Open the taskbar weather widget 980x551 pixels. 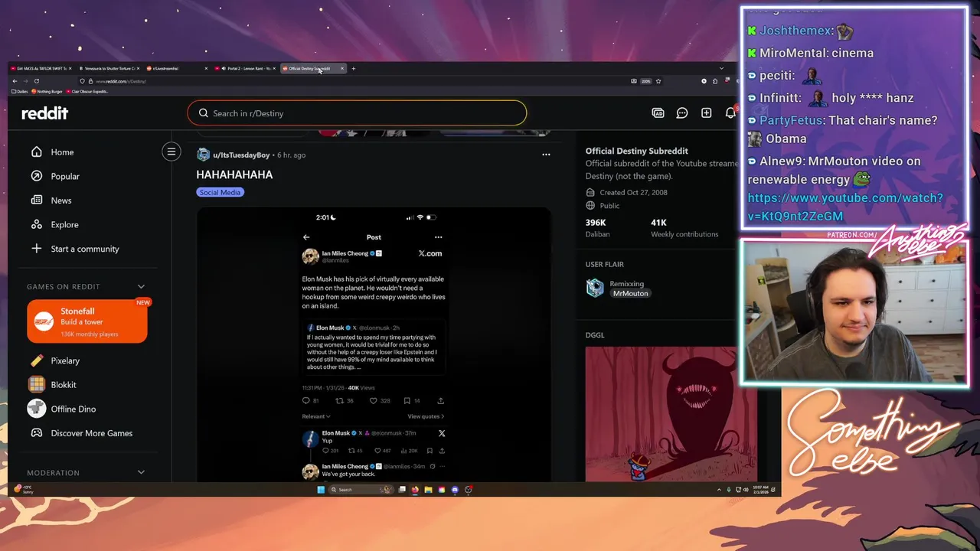pyautogui.click(x=24, y=489)
